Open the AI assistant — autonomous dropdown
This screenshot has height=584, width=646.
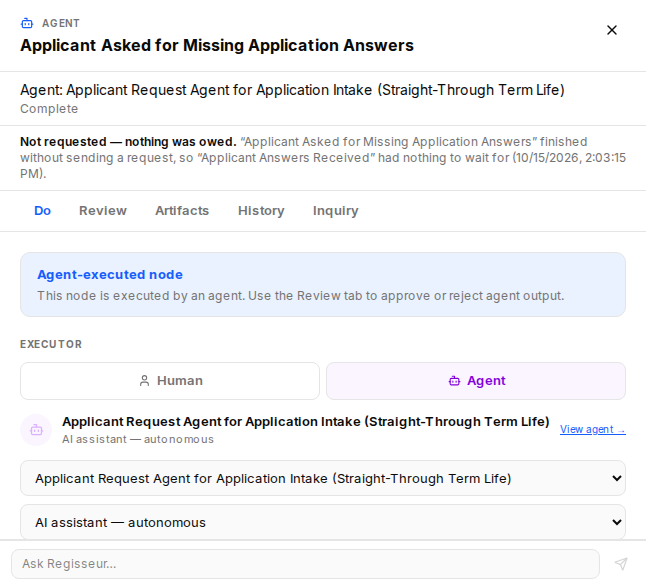tap(323, 522)
